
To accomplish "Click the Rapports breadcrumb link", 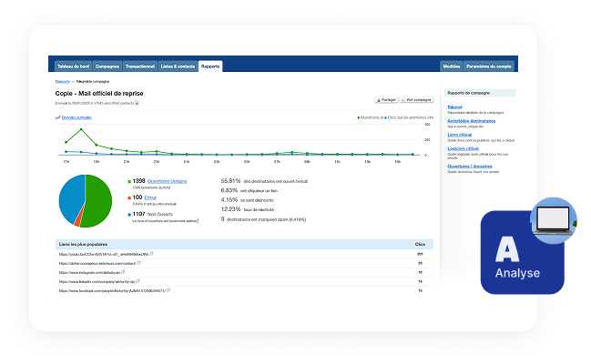I will pos(62,83).
